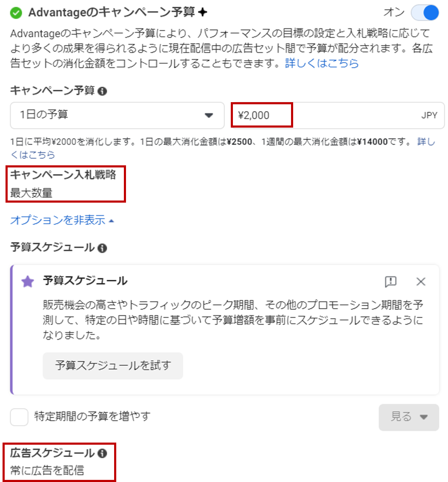
Task: Click the JPY currency label
Action: coord(429,115)
